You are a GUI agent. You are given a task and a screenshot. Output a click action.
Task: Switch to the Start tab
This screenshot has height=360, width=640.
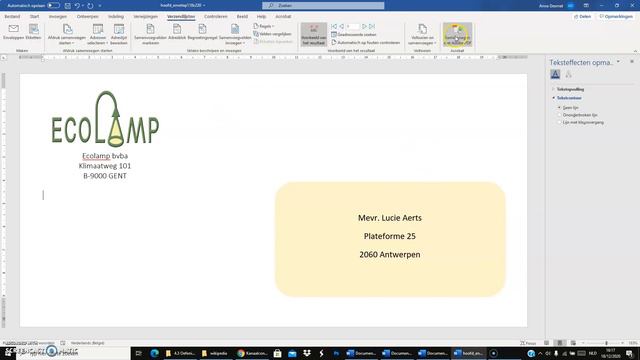point(35,17)
